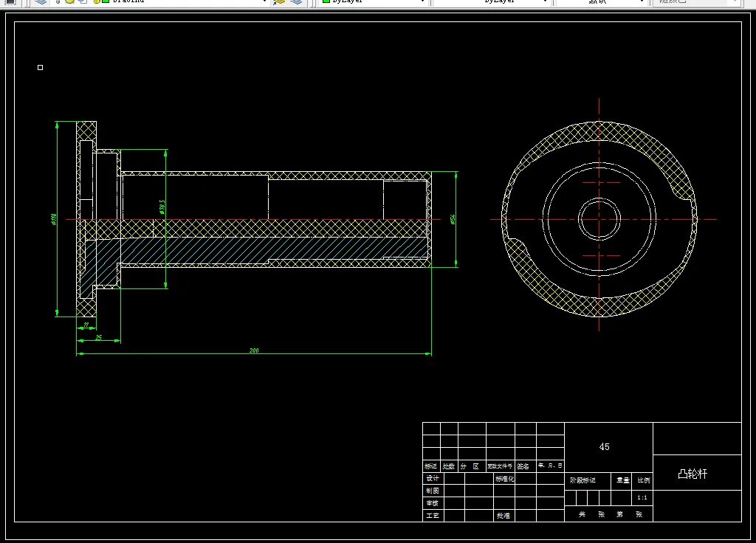This screenshot has width=756, height=543.
Task: Select the ø110 diameter dimension text
Action: tap(53, 219)
